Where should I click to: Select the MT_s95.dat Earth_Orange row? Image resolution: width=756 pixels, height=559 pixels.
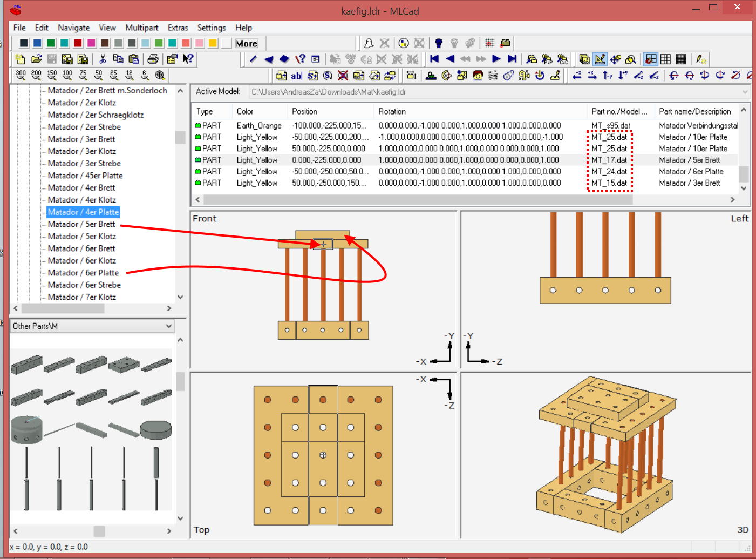pyautogui.click(x=466, y=125)
